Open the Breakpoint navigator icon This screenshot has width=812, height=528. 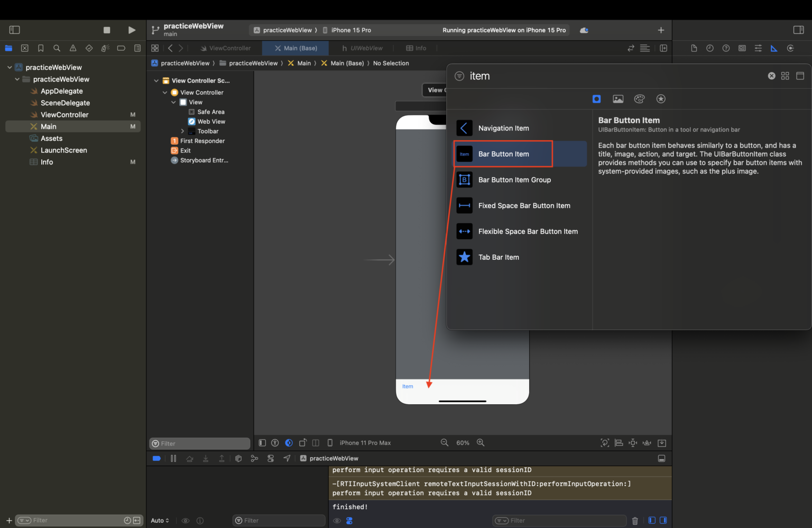point(121,48)
